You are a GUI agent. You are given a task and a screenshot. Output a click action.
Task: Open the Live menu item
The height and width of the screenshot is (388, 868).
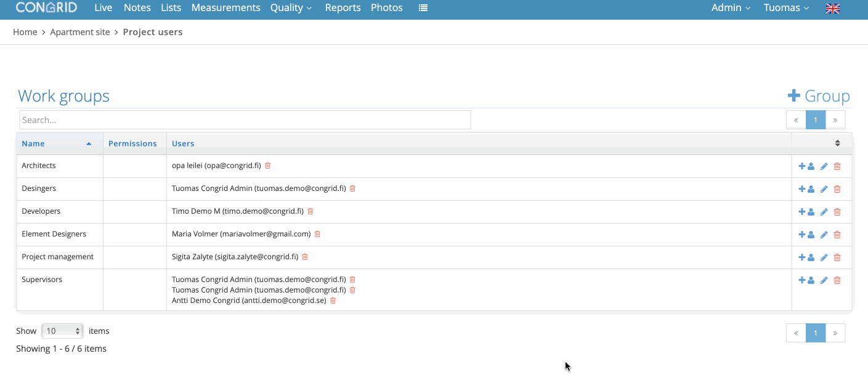pyautogui.click(x=103, y=8)
